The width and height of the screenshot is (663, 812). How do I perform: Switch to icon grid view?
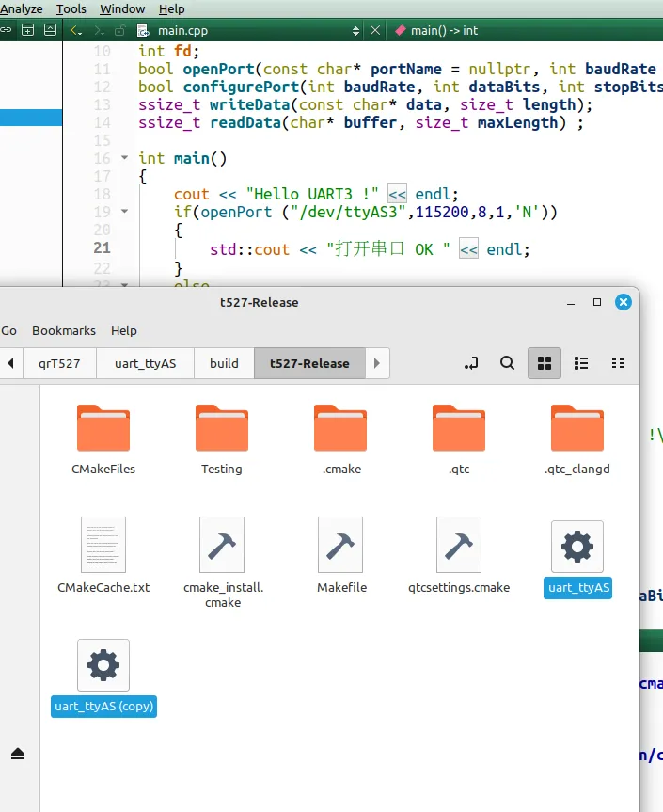[x=545, y=363]
